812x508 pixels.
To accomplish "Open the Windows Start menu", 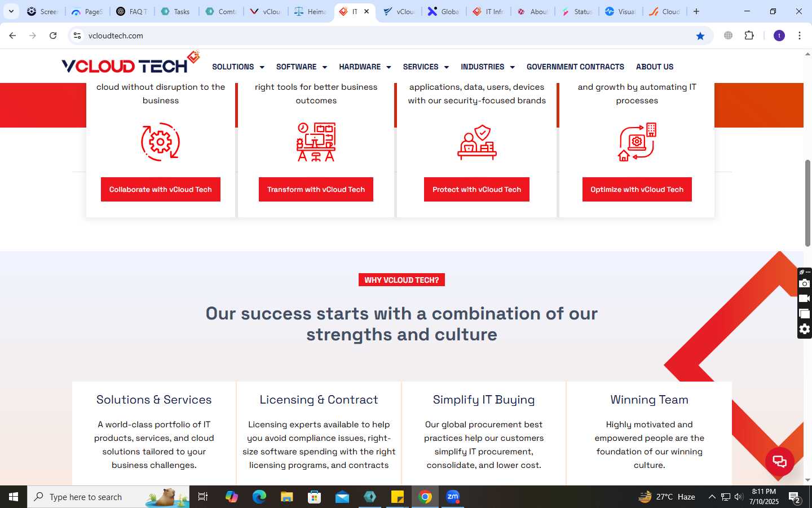I will pyautogui.click(x=14, y=497).
